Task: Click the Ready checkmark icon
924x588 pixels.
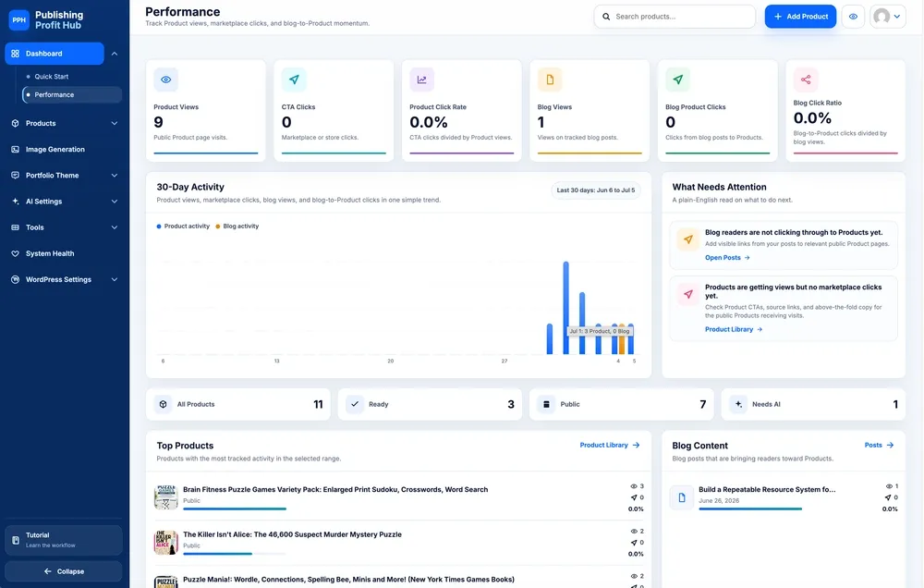Action: (355, 404)
